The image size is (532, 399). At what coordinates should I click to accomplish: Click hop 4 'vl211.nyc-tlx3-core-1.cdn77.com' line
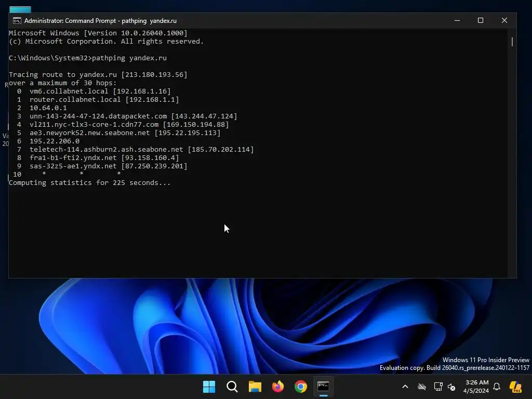129,125
